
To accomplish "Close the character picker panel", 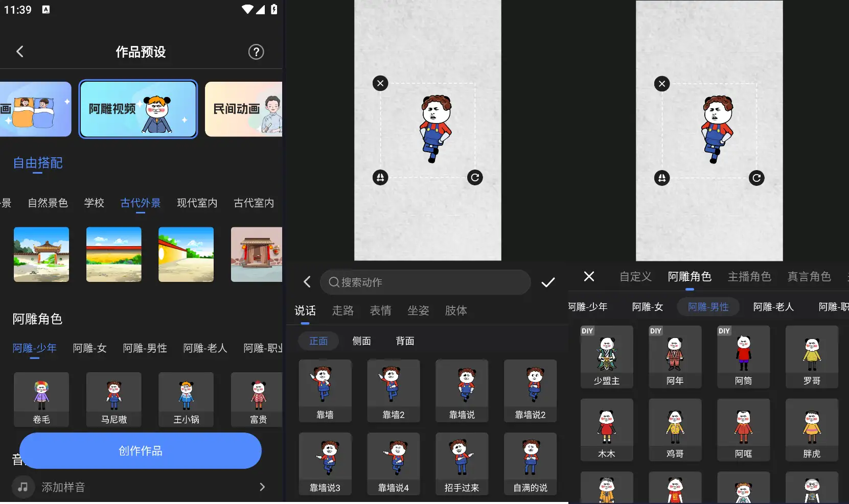I will 589,276.
